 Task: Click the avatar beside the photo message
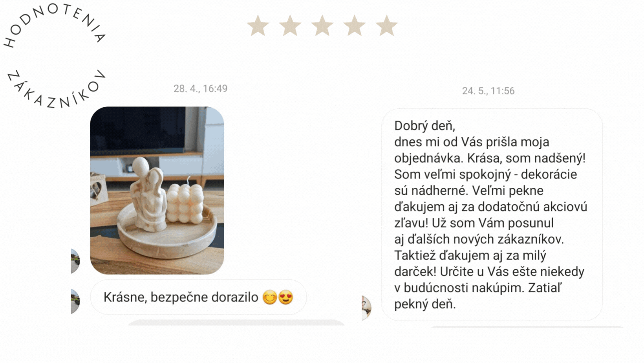tap(75, 261)
